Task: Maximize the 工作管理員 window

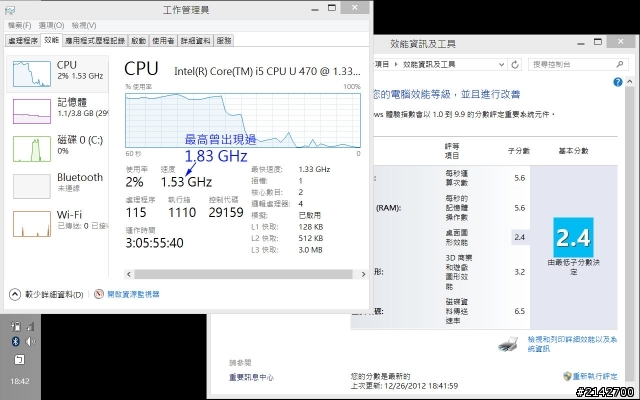Action: point(332,8)
